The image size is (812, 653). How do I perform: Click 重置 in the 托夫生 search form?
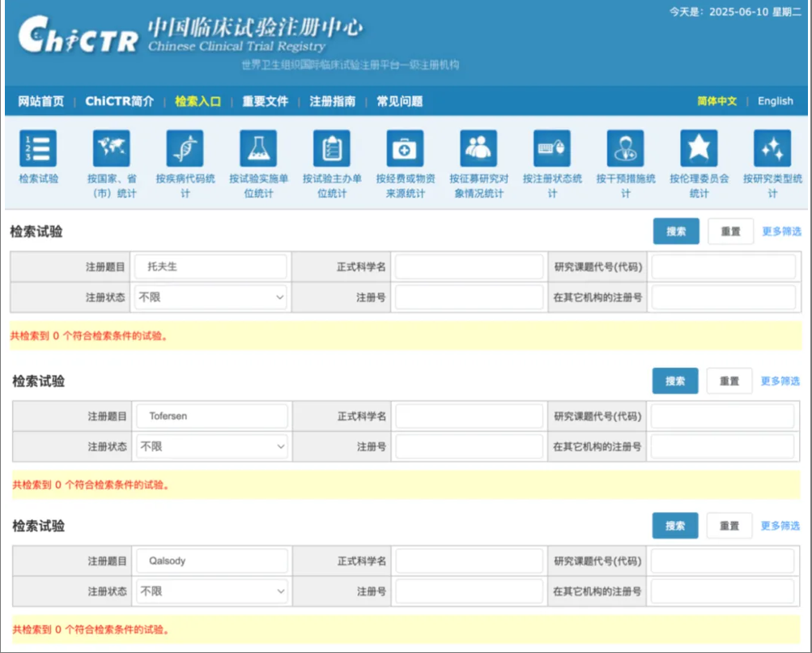(731, 231)
